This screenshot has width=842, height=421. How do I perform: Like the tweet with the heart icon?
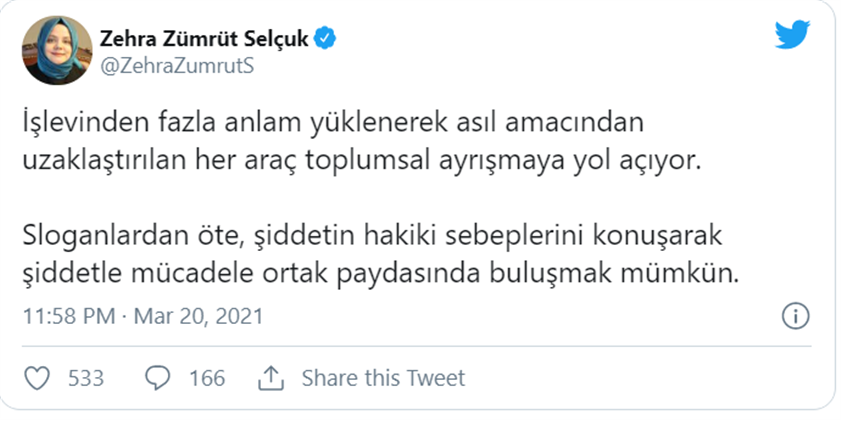37,378
